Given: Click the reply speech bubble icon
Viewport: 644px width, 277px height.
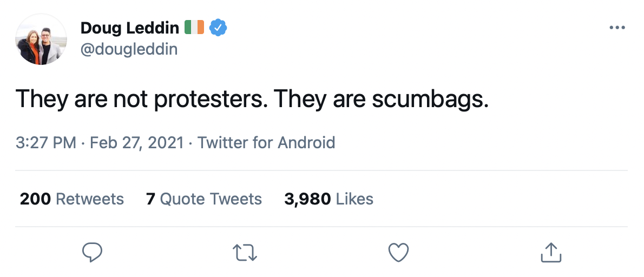Looking at the screenshot, I should point(92,252).
